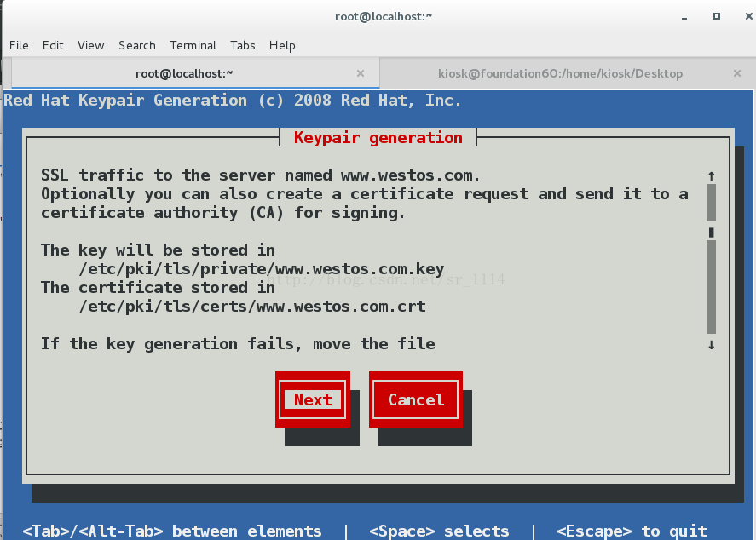Switch to the kiosk@foundation60 Desktop tab
The height and width of the screenshot is (540, 756).
click(x=567, y=73)
